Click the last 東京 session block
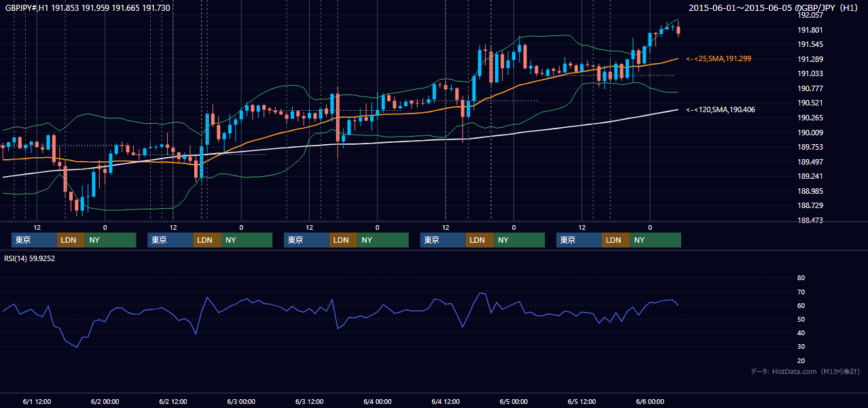The width and height of the screenshot is (868, 408). (x=579, y=240)
